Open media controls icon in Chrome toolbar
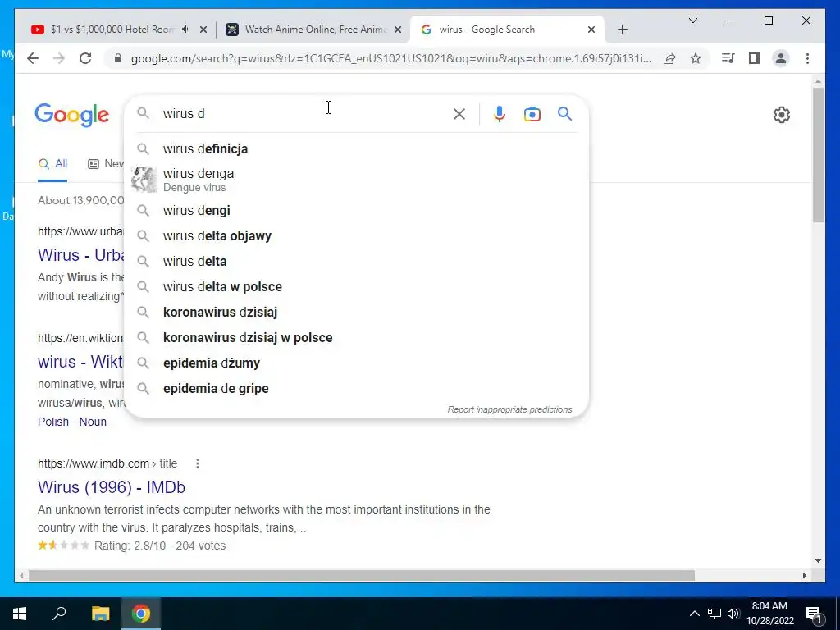The image size is (840, 630). click(x=728, y=58)
